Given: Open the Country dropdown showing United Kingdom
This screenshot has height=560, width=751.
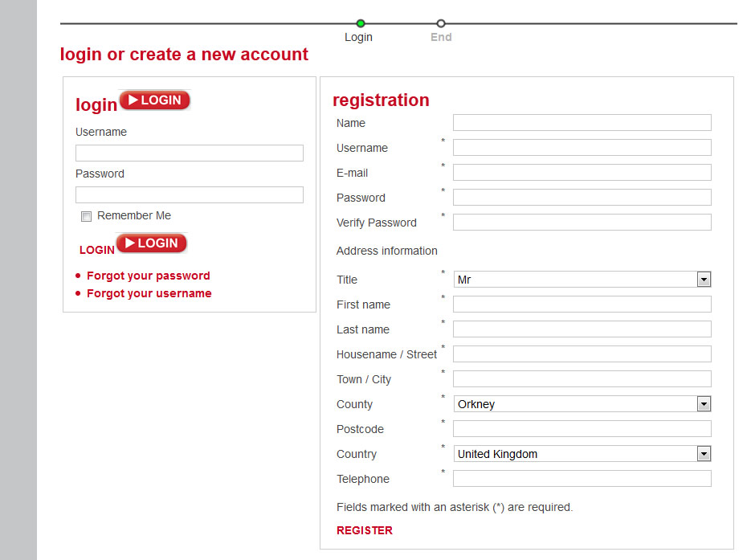Looking at the screenshot, I should tap(582, 454).
